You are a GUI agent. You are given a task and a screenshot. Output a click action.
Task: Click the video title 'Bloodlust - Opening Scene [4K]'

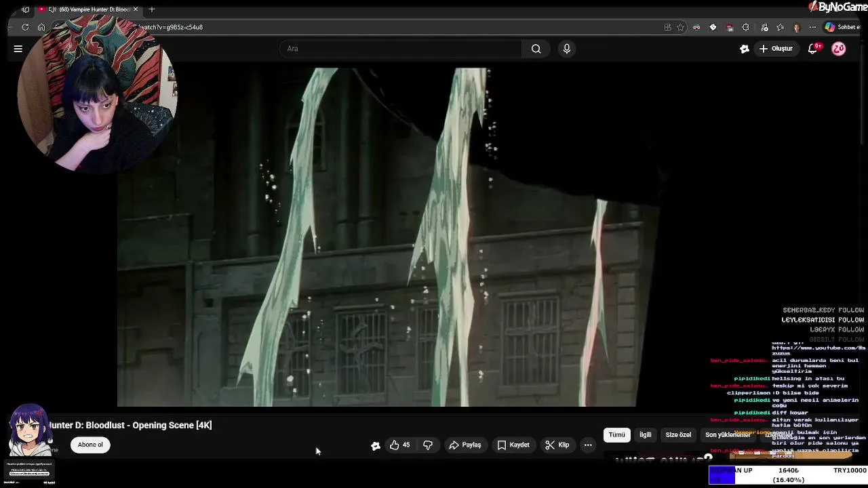coord(149,425)
